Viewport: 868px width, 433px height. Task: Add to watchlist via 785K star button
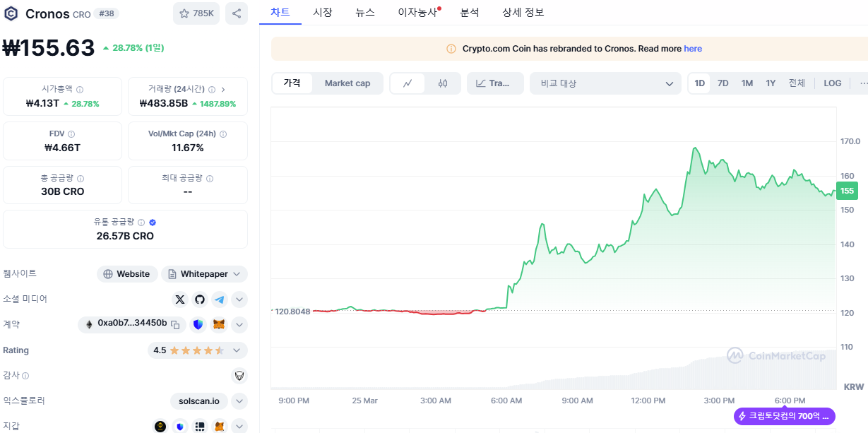click(x=196, y=13)
